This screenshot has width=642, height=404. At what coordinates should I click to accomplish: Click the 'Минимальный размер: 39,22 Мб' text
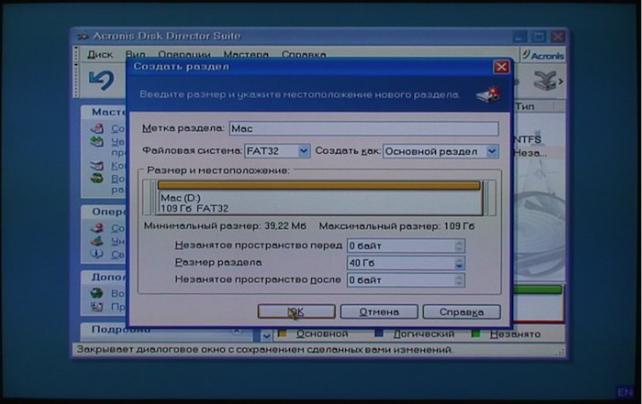point(225,226)
